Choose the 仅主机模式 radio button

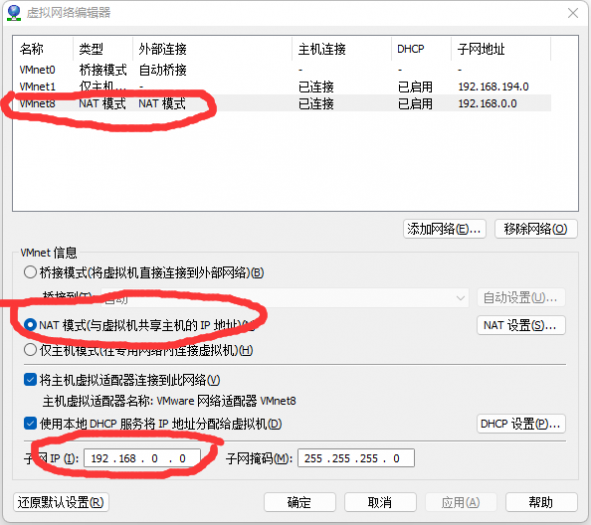[x=30, y=350]
